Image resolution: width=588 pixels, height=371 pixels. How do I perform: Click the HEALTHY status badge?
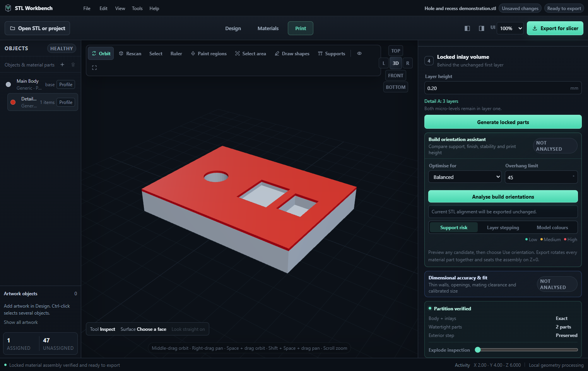[62, 48]
